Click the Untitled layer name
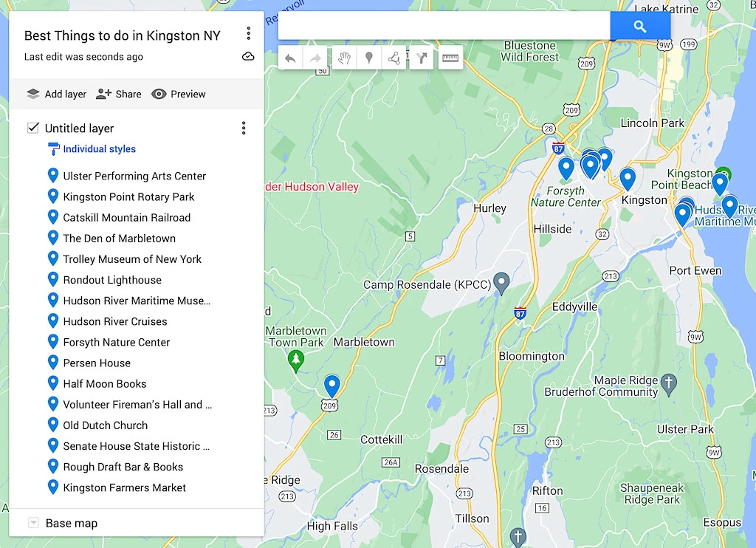 [80, 129]
